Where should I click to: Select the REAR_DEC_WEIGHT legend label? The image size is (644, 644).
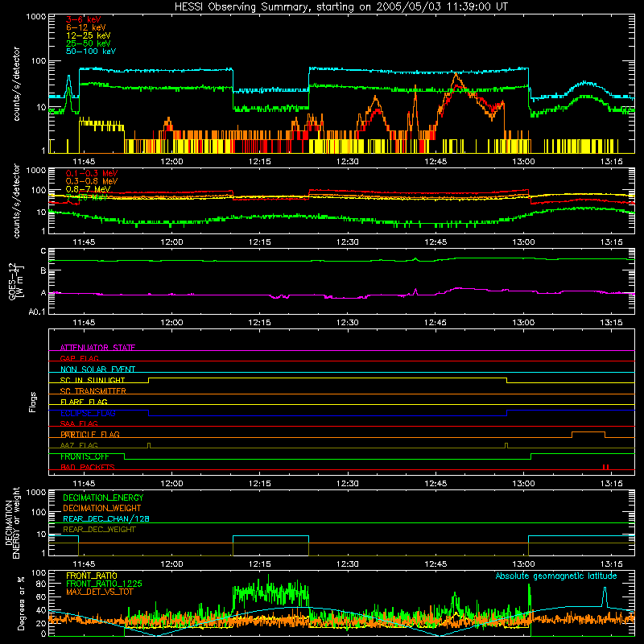(x=99, y=530)
